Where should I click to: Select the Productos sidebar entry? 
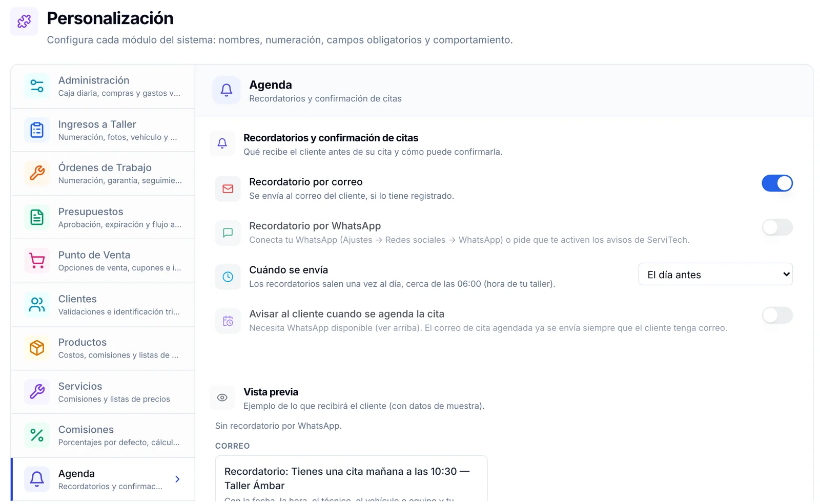pyautogui.click(x=102, y=348)
